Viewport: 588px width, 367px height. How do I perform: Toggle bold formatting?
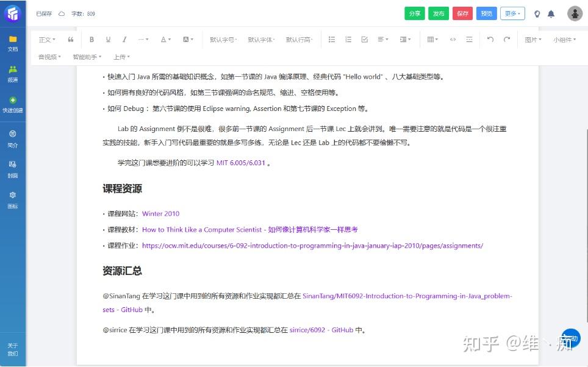click(91, 40)
